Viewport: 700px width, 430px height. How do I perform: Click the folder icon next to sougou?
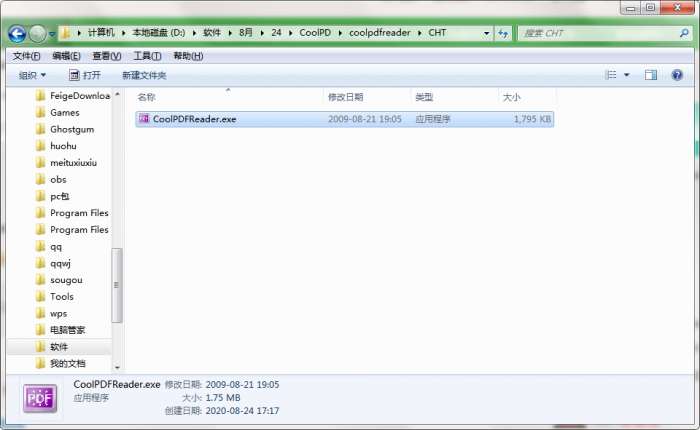coord(41,280)
